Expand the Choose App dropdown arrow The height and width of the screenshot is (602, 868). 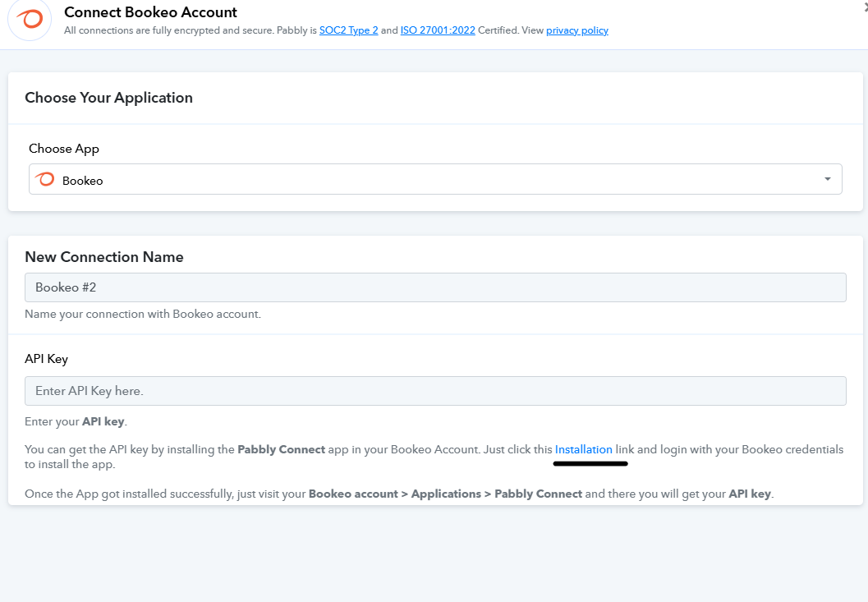827,179
